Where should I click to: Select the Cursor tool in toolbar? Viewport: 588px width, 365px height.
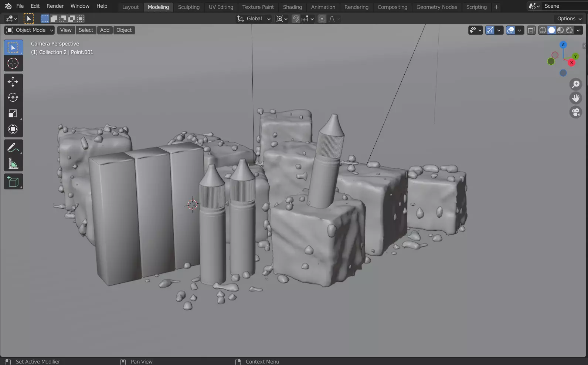(x=13, y=64)
